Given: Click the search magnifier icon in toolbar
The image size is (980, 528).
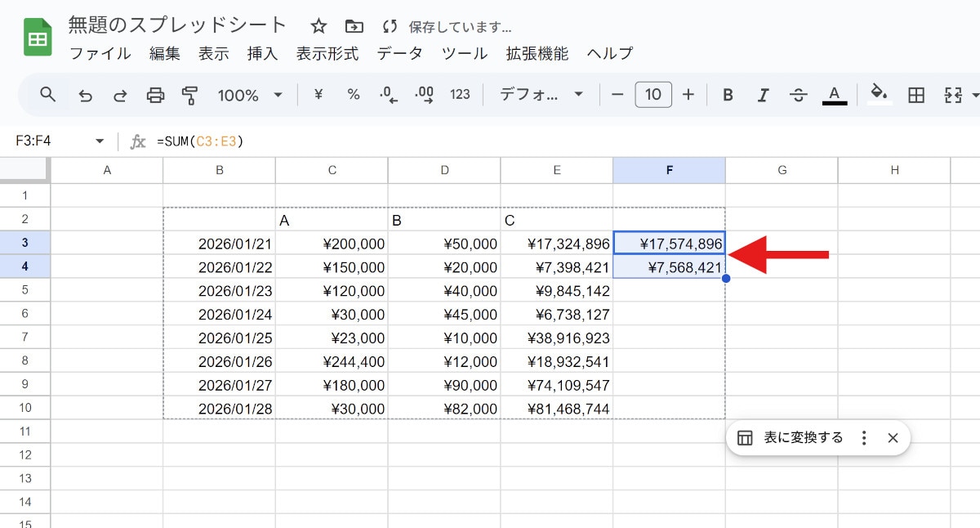Looking at the screenshot, I should [48, 95].
